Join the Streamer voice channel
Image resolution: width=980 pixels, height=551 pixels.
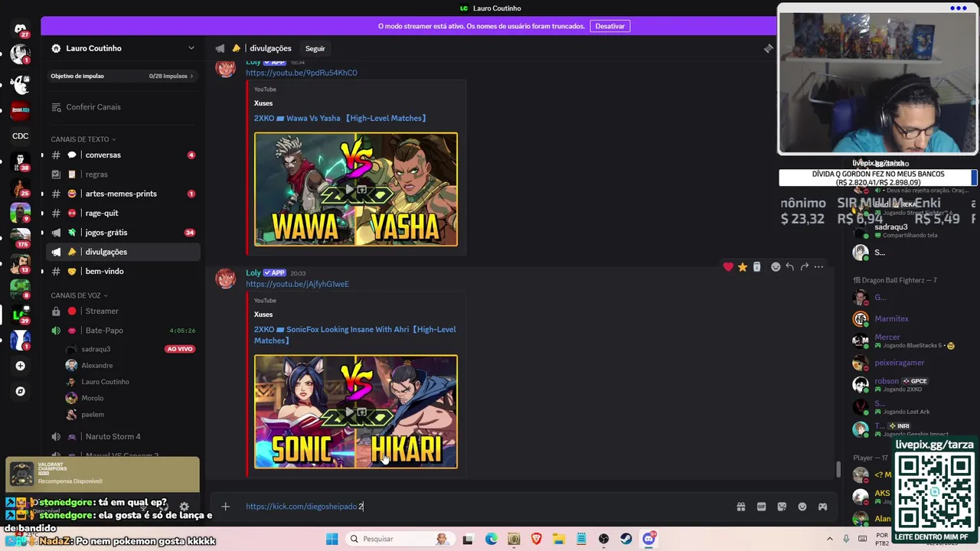pyautogui.click(x=122, y=311)
